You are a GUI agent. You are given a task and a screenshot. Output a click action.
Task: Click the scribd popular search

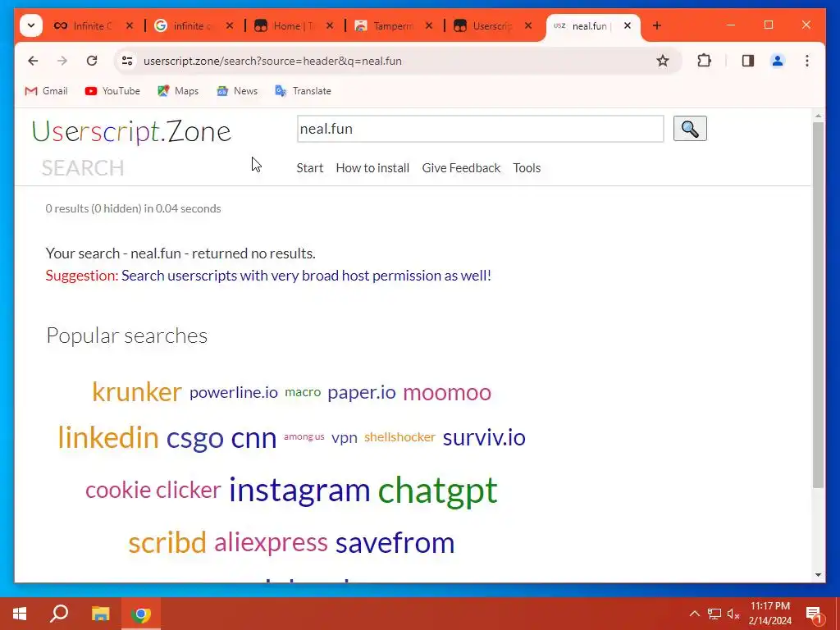pos(167,543)
